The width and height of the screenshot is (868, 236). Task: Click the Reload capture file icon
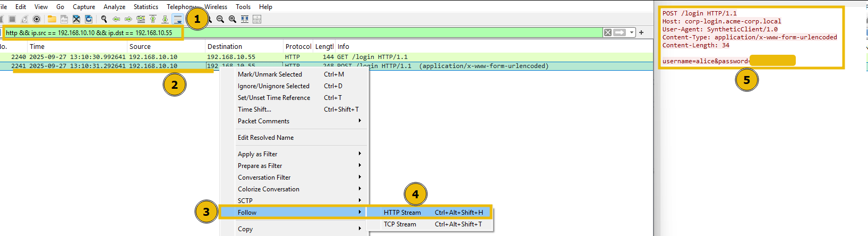(x=89, y=19)
